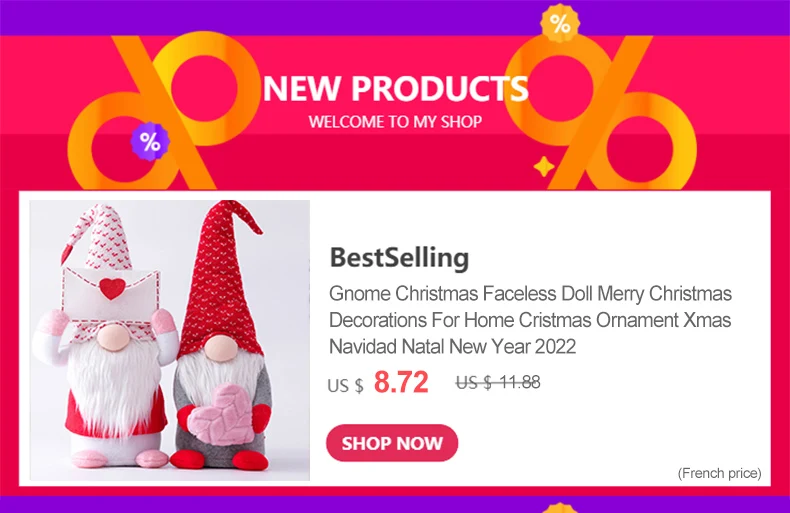Click the SHOP NOW button

point(392,443)
